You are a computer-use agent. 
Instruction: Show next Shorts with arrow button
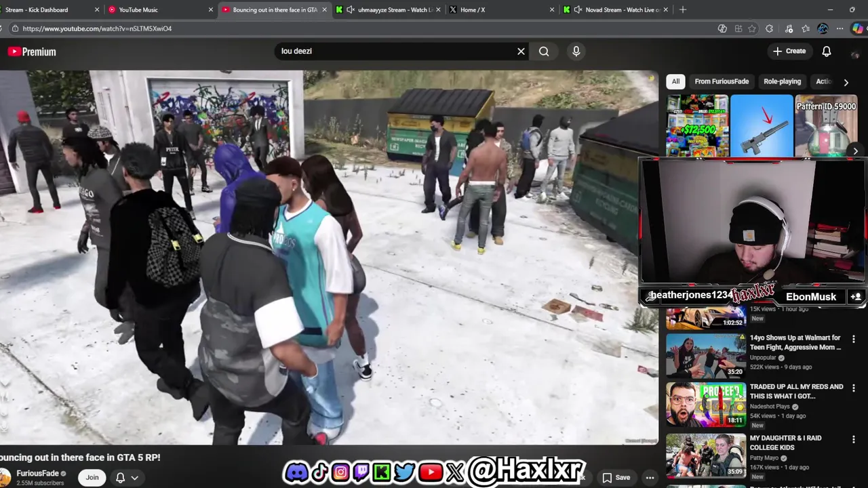[x=856, y=151]
